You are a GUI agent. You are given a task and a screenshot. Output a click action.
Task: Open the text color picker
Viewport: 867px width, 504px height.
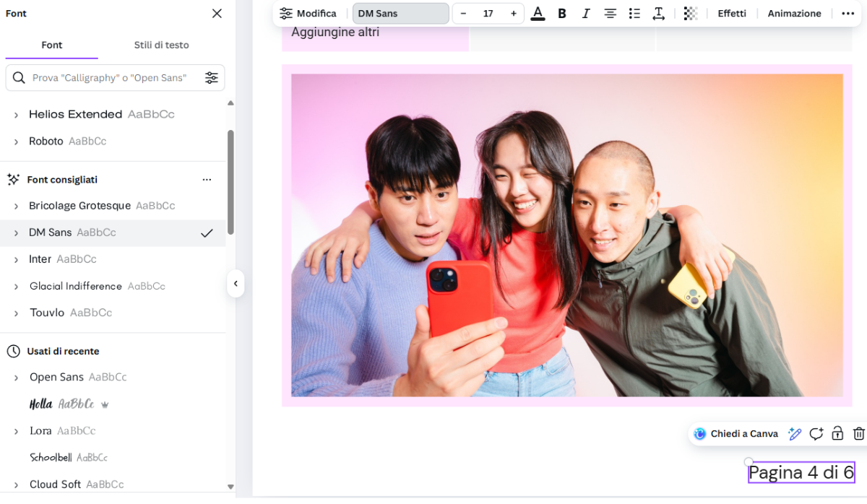(x=538, y=14)
